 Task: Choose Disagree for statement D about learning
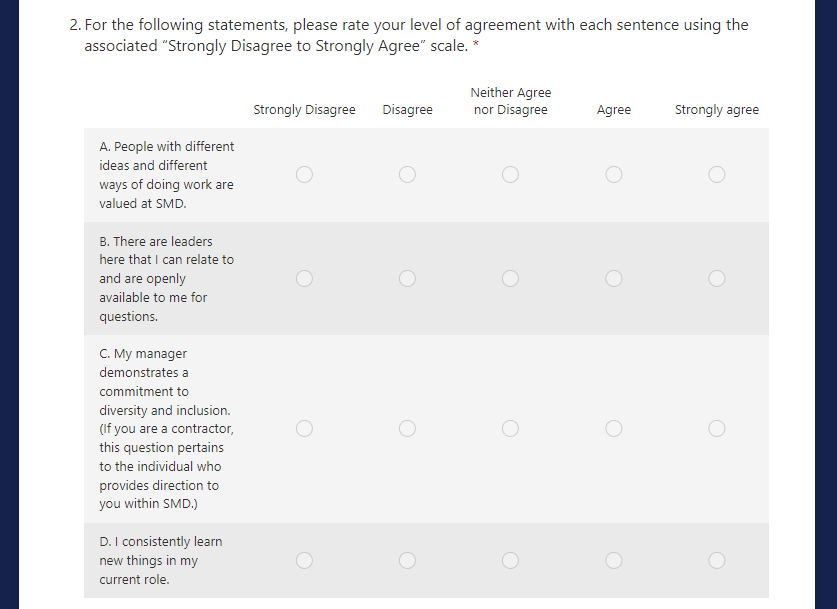tap(407, 560)
